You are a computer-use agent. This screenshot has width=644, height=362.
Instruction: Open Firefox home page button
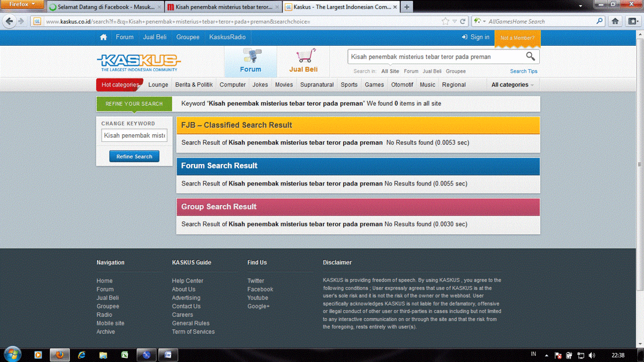(615, 21)
